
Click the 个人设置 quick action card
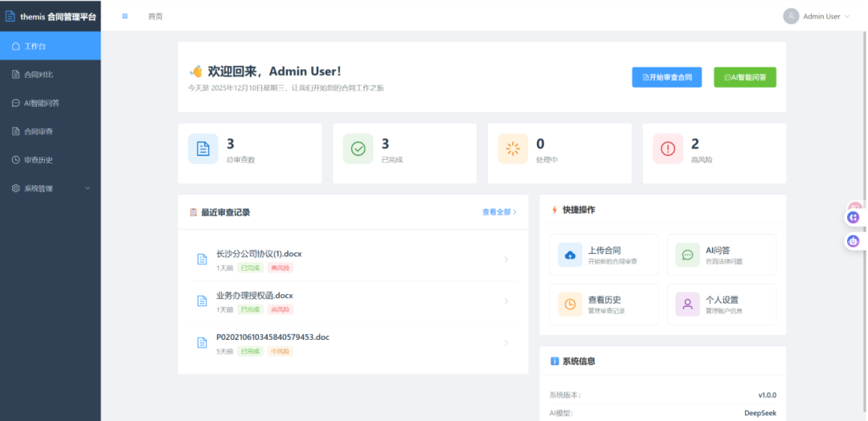pos(721,305)
